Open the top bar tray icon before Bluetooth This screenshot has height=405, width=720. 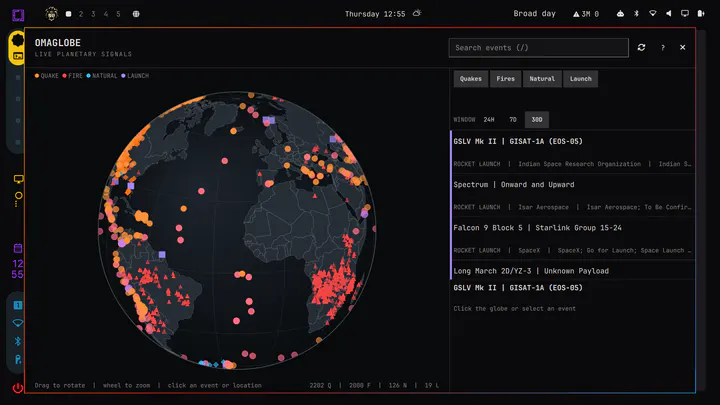pos(620,14)
